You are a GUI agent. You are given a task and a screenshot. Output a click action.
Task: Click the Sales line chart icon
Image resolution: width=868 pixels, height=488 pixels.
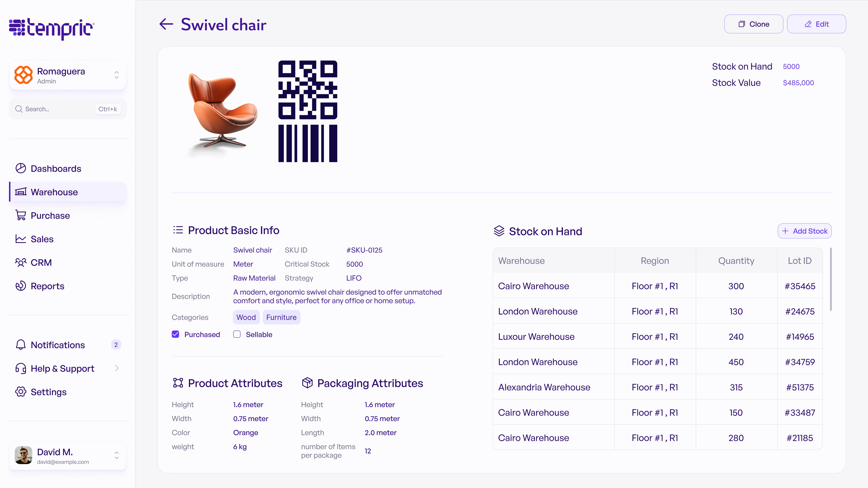tap(21, 239)
